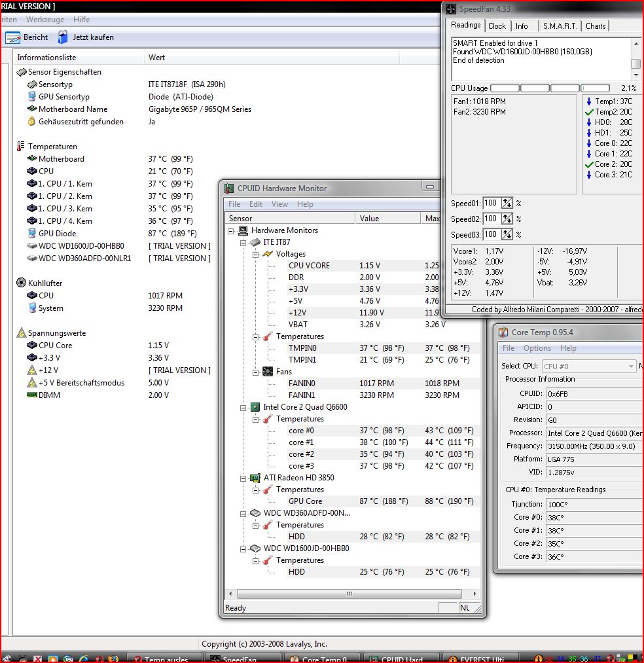Click the blue down arrow beside HD0 in SpeedFan
This screenshot has width=644, height=663.
pos(589,122)
